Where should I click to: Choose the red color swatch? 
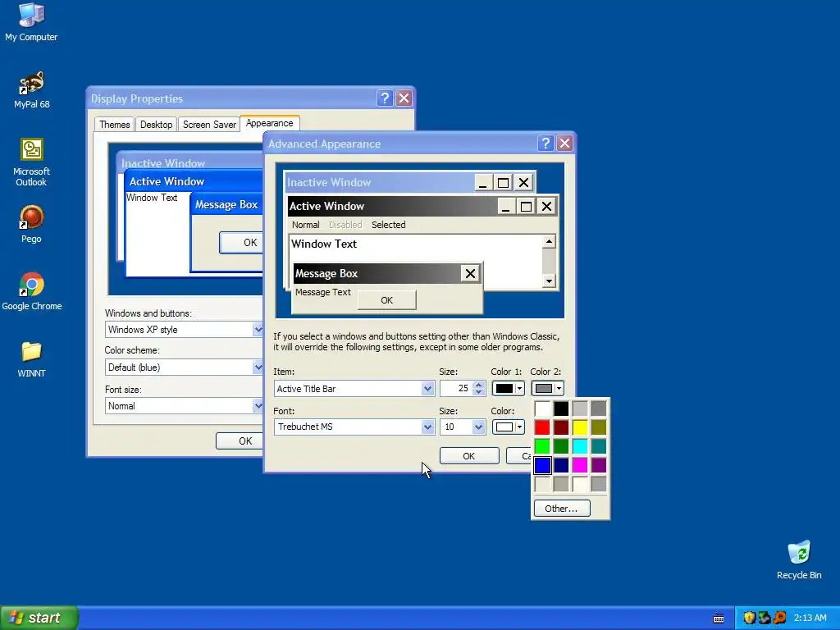click(542, 427)
